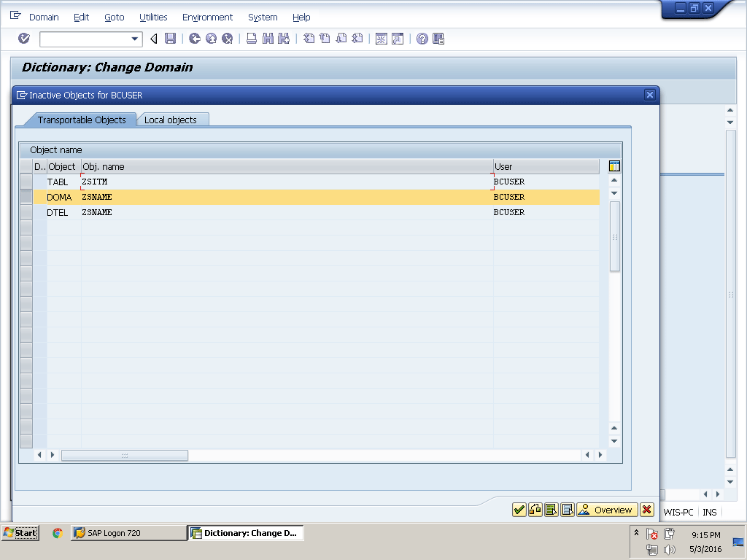The image size is (747, 560).
Task: Open the Utilities menu
Action: (153, 17)
